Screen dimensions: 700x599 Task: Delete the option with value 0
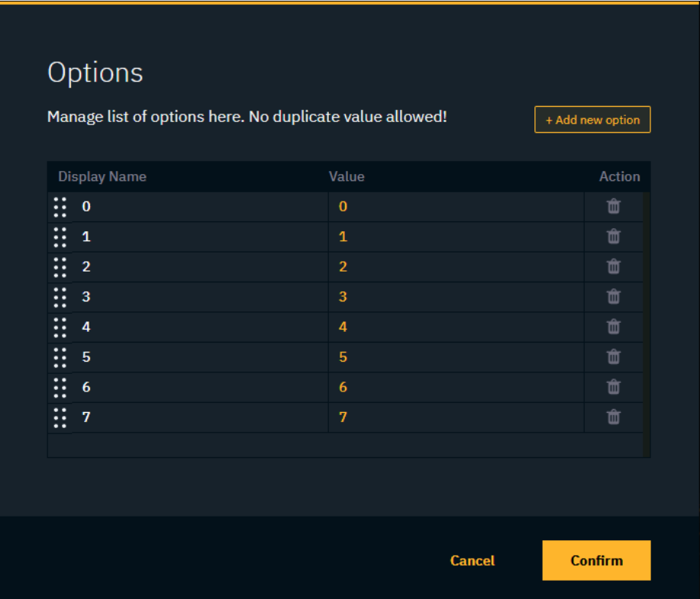613,206
